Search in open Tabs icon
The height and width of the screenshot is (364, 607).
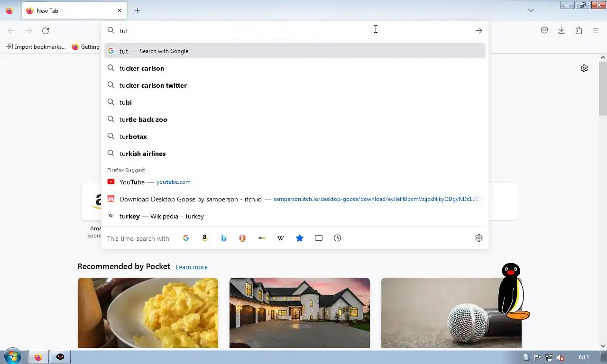click(319, 238)
